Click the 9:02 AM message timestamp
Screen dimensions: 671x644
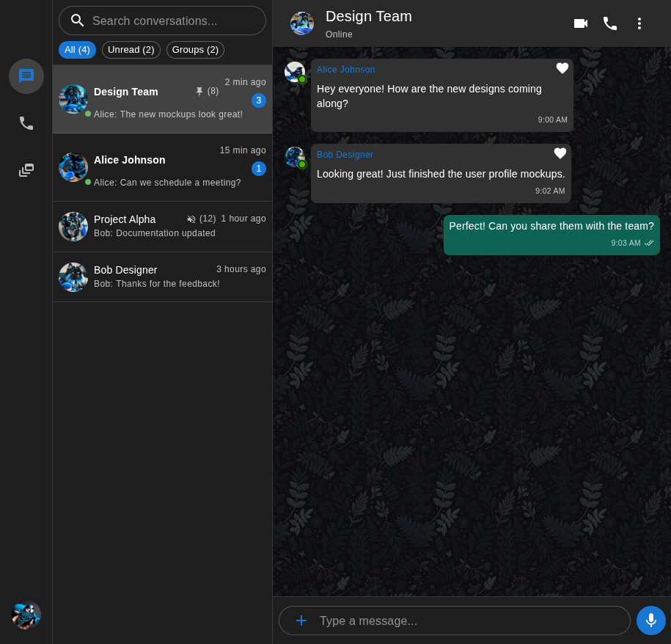click(x=550, y=191)
